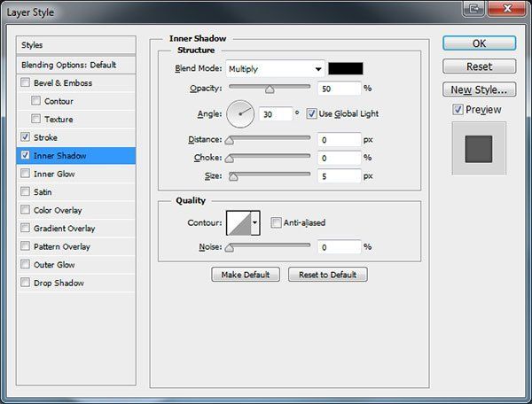This screenshot has width=532, height=404.
Task: Click the Choke value field
Action: [340, 158]
